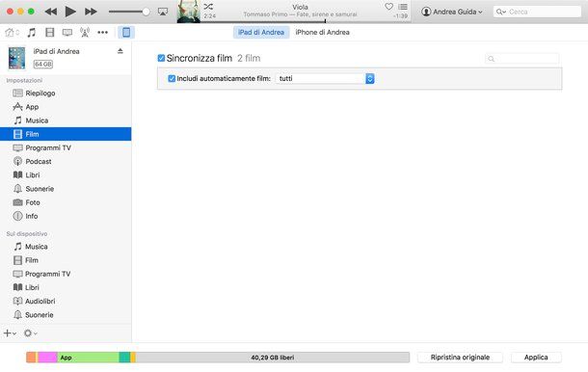Click the orange storage bar segment
This screenshot has height=372, width=588.
[32, 358]
